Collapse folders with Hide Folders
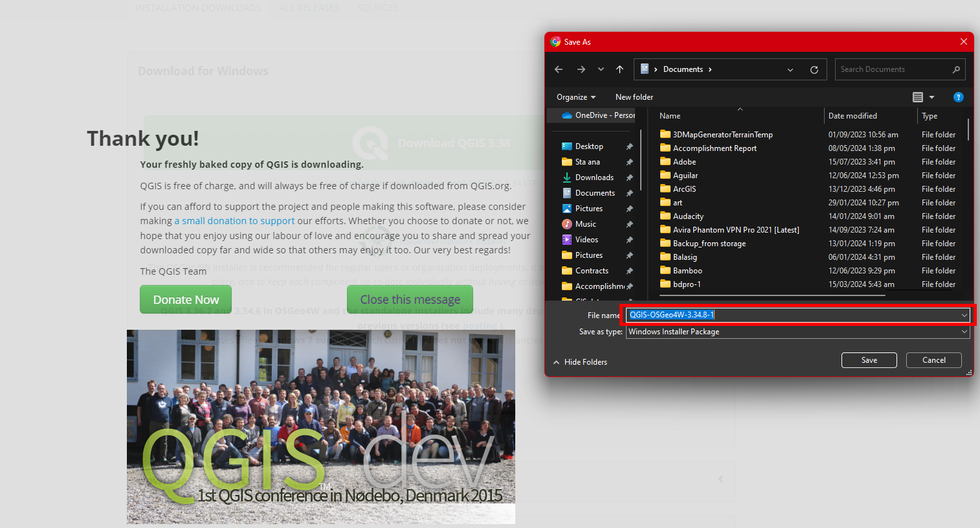Viewport: 980px width, 528px height. (x=580, y=362)
